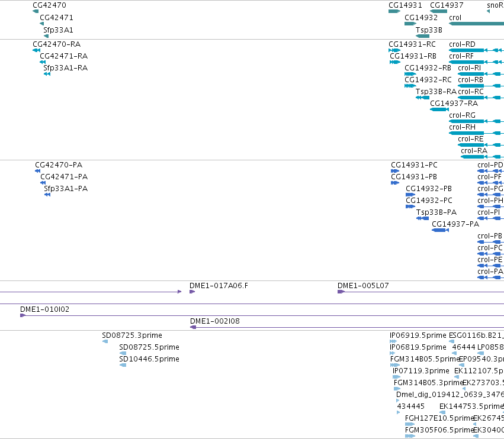The height and width of the screenshot is (439, 504).
Task: Click BAC clone DME1-010I02 label
Action: [x=44, y=309]
